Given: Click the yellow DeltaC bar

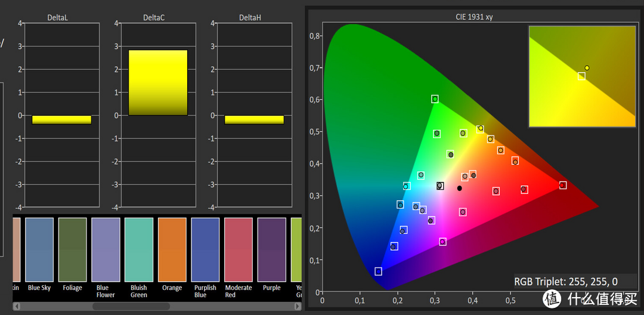Looking at the screenshot, I should click(x=158, y=82).
